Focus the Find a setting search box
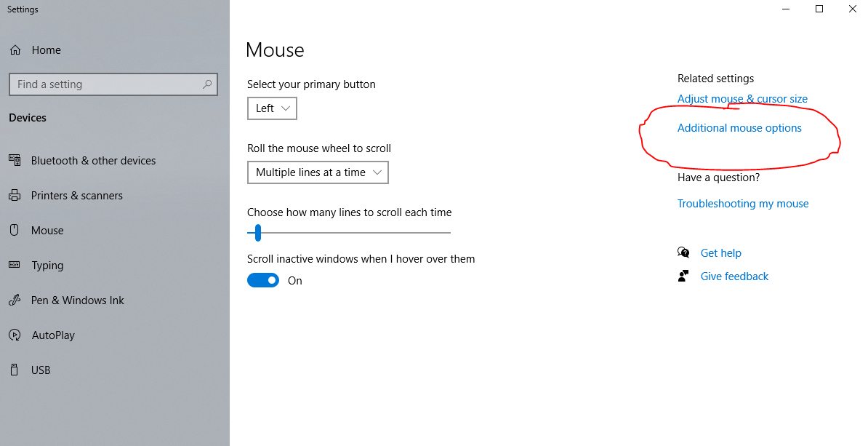This screenshot has height=446, width=868. (105, 84)
